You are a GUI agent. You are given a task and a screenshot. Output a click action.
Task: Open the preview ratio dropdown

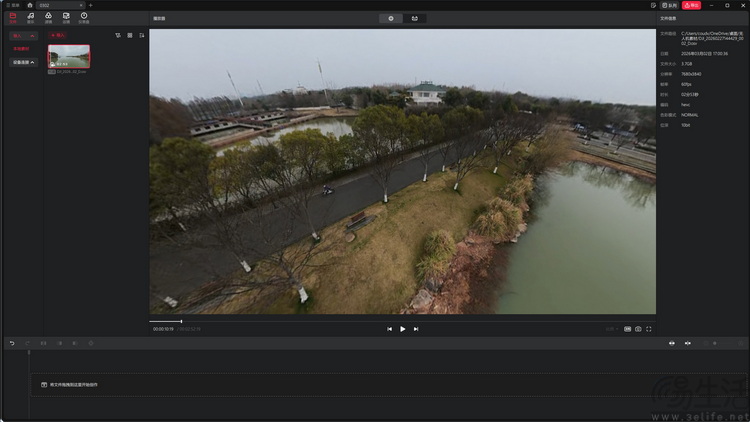[612, 329]
